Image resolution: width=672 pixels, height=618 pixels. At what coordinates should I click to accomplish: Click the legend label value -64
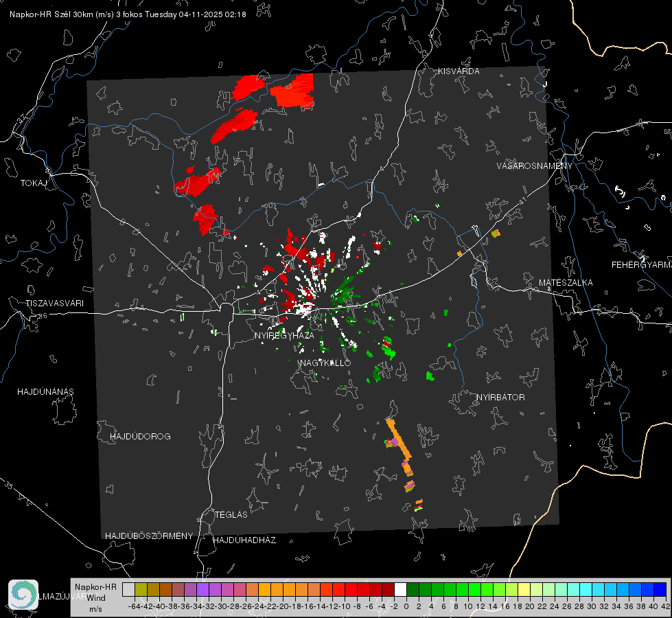134,607
